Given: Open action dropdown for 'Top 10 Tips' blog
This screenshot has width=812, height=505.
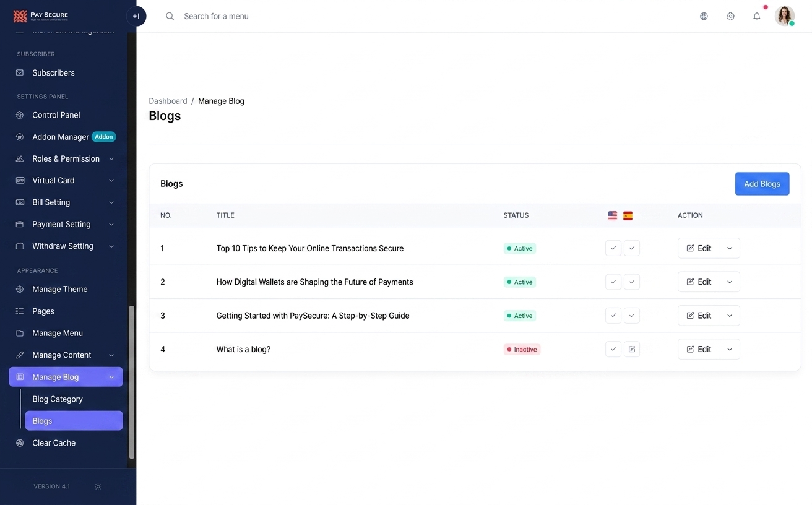Looking at the screenshot, I should (730, 248).
